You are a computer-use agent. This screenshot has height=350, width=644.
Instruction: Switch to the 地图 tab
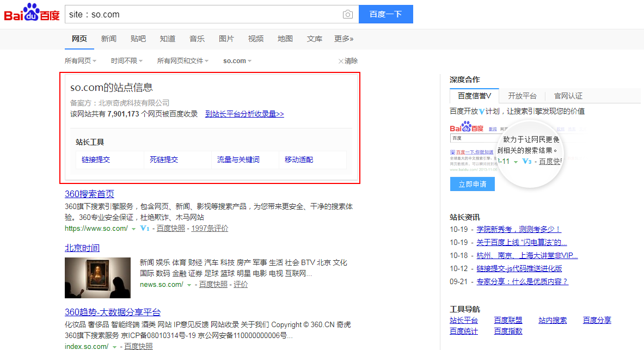click(x=285, y=39)
